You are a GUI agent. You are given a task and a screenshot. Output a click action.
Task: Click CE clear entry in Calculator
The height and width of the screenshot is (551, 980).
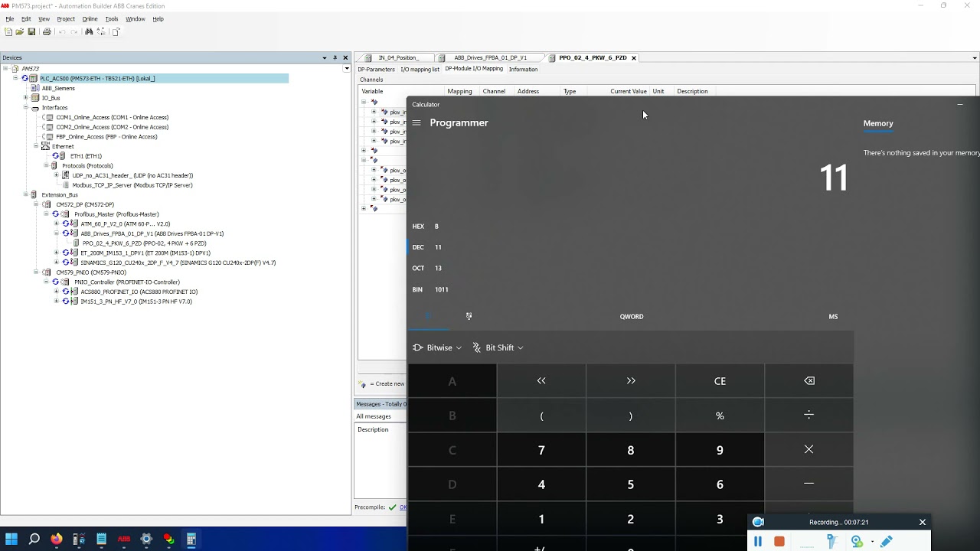click(720, 380)
